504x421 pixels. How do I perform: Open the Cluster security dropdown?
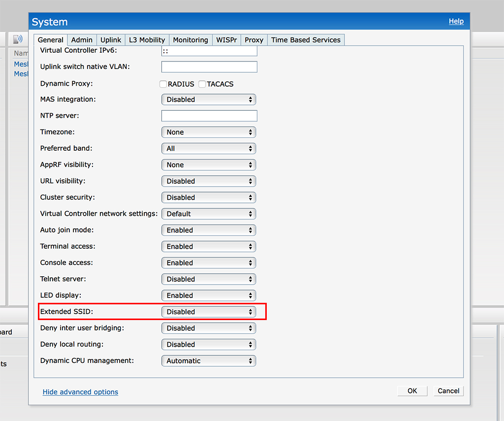[x=208, y=197]
